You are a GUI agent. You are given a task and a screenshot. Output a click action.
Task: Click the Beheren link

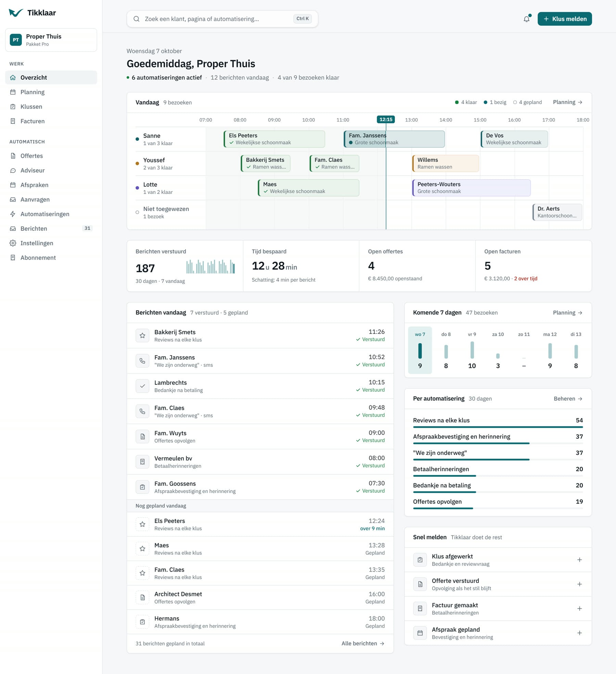(x=568, y=399)
